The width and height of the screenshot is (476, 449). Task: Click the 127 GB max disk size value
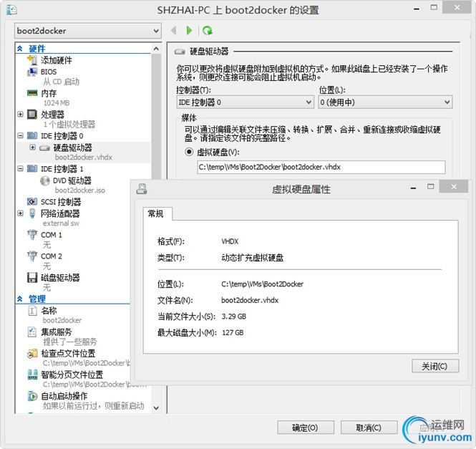[233, 333]
